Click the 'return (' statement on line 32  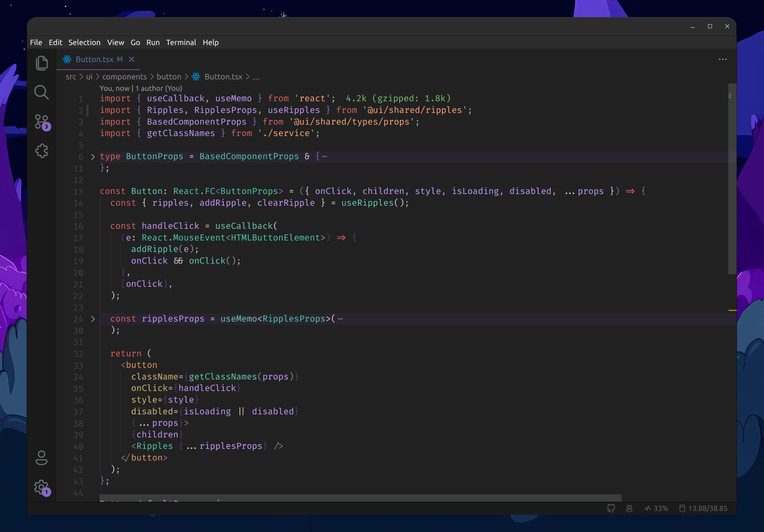[x=131, y=354]
